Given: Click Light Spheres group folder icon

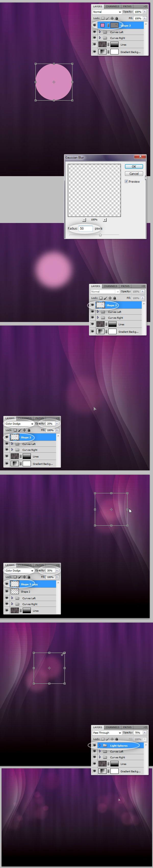Looking at the screenshot, I should pyautogui.click(x=105, y=745).
